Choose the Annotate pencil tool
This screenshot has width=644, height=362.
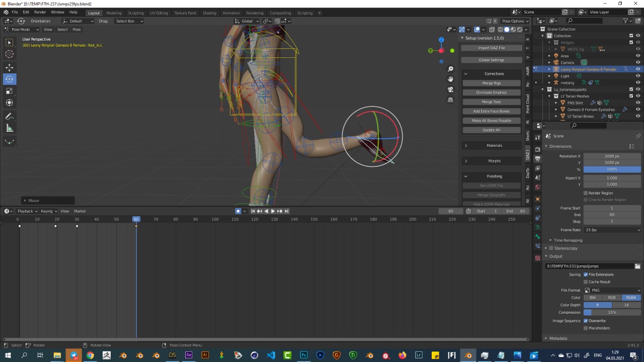(x=10, y=116)
